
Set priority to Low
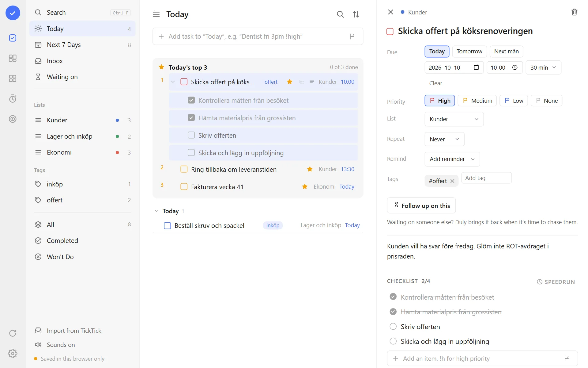tap(514, 101)
